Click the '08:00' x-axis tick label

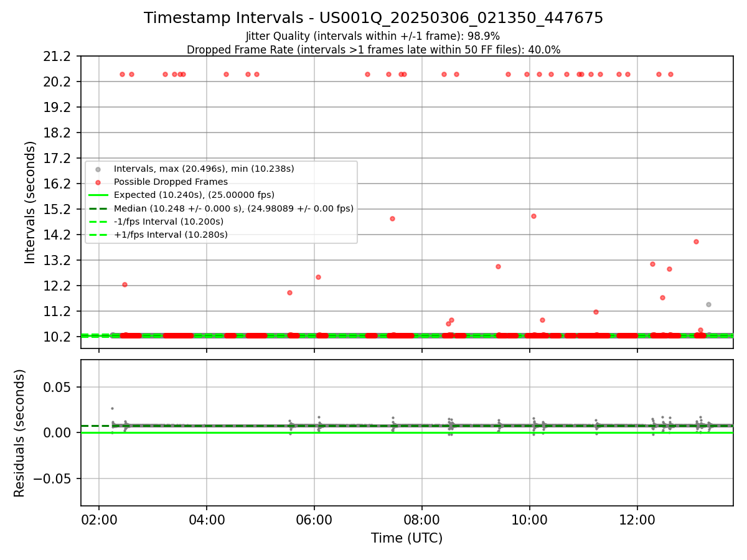point(422,519)
